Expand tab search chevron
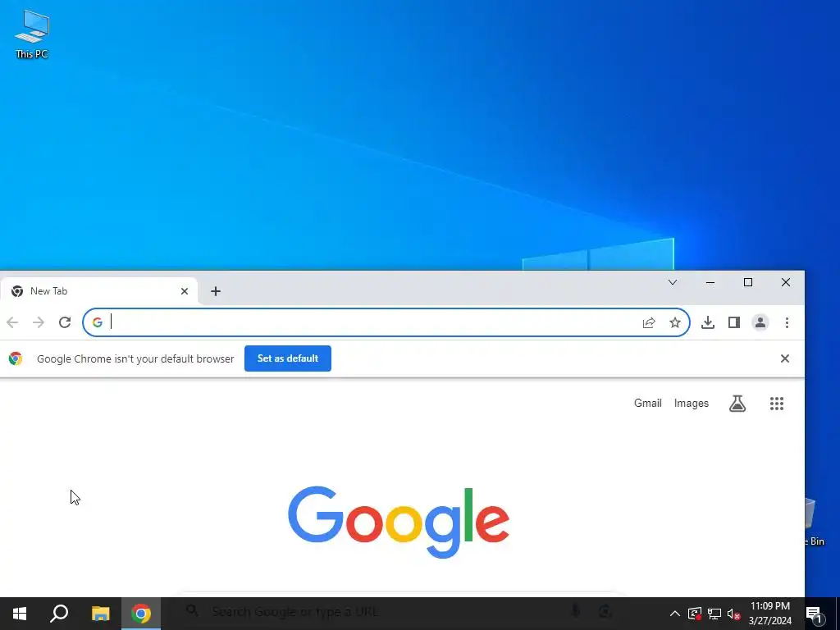Viewport: 840px width, 630px height. click(673, 282)
